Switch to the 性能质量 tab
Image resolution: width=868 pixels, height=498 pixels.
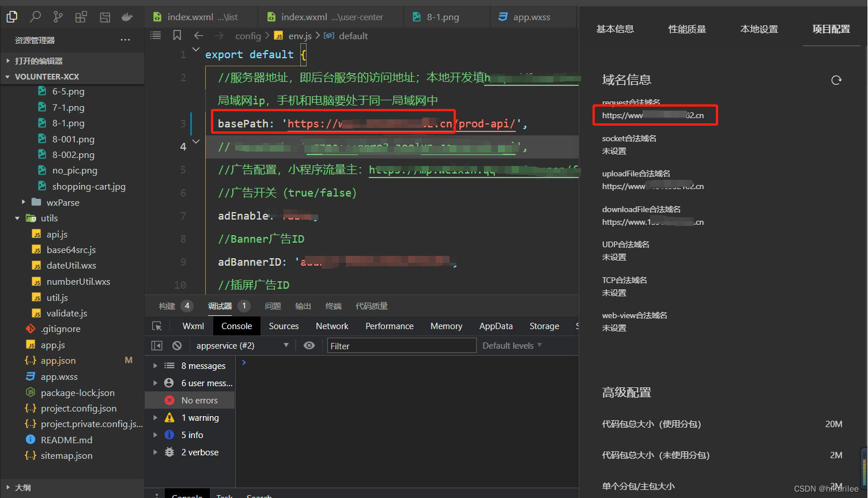click(x=686, y=29)
